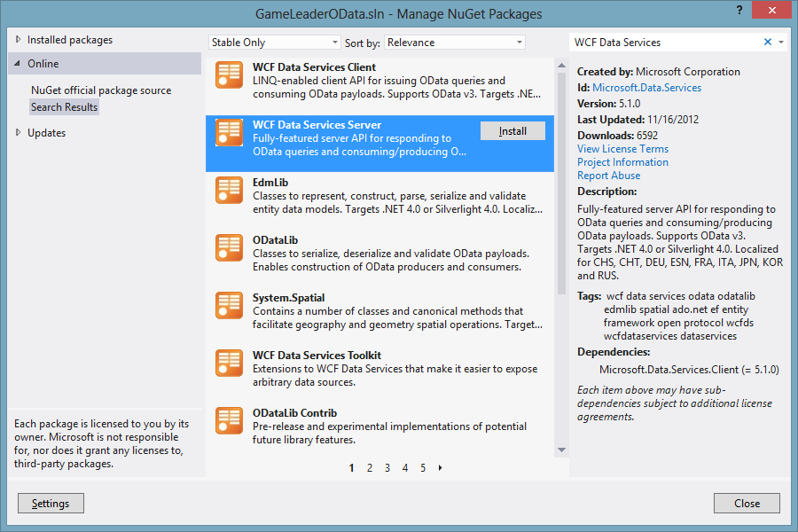The width and height of the screenshot is (798, 532).
Task: Click the WCF Data Services Client package icon
Action: click(229, 75)
